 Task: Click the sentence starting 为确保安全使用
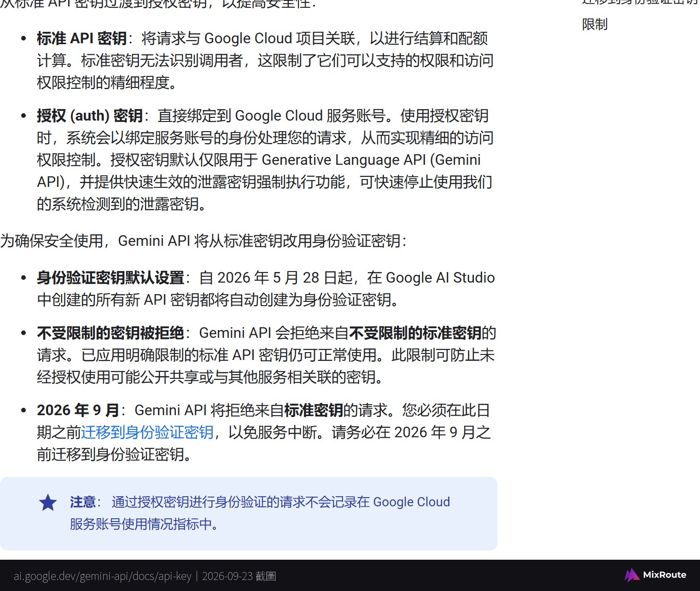tap(203, 241)
